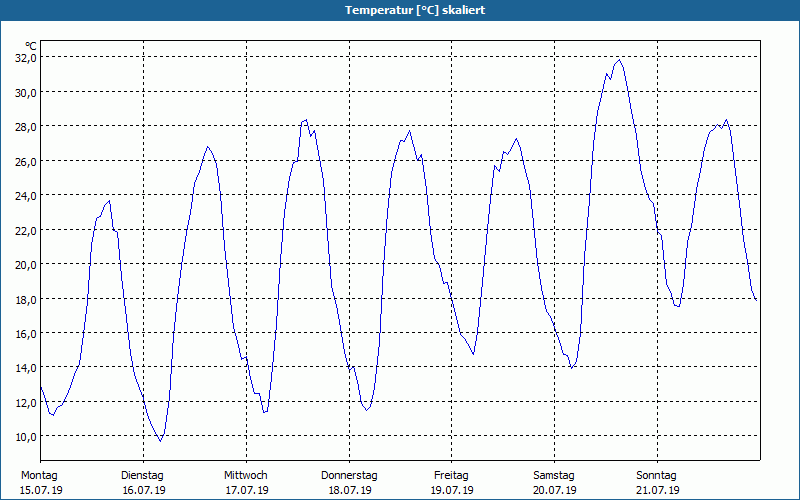Click the Wednesday peak above 28°C
The width and height of the screenshot is (800, 500).
[x=306, y=120]
